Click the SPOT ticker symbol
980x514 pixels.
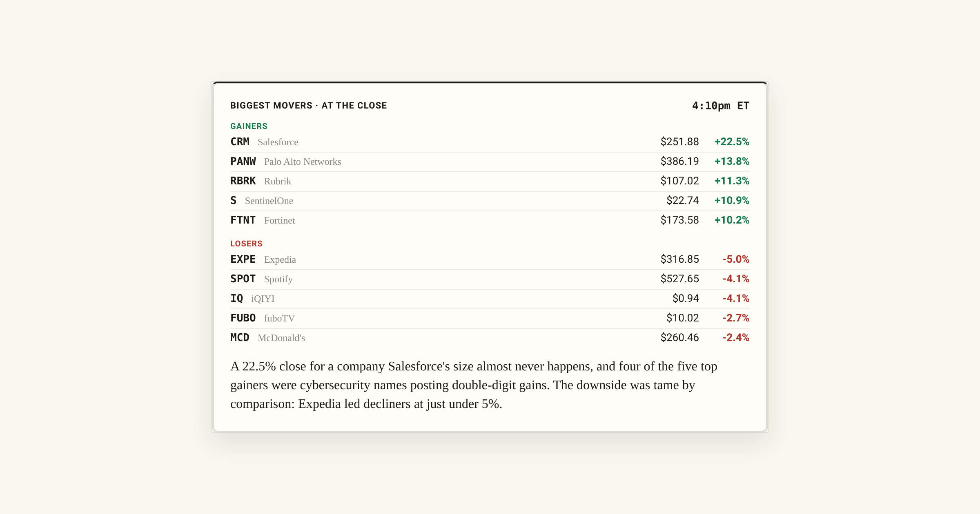pos(243,279)
